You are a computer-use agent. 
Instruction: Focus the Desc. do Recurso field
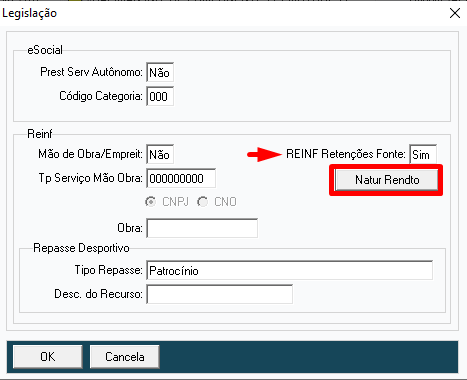pos(220,294)
